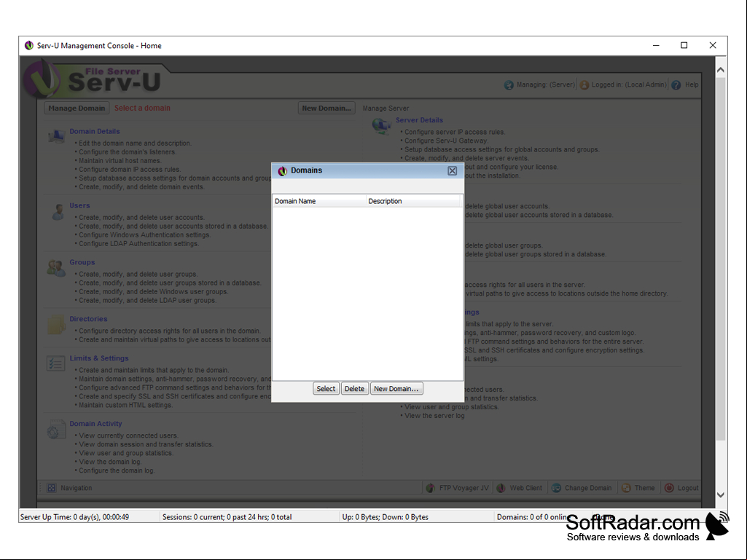Click the Directories folder icon
Viewport: 747px width, 560px height.
coord(57,325)
